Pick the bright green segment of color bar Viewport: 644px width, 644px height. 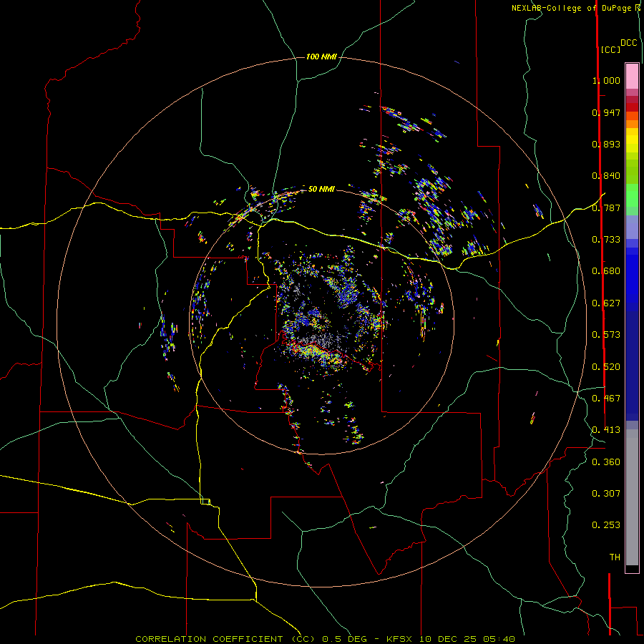click(x=632, y=195)
